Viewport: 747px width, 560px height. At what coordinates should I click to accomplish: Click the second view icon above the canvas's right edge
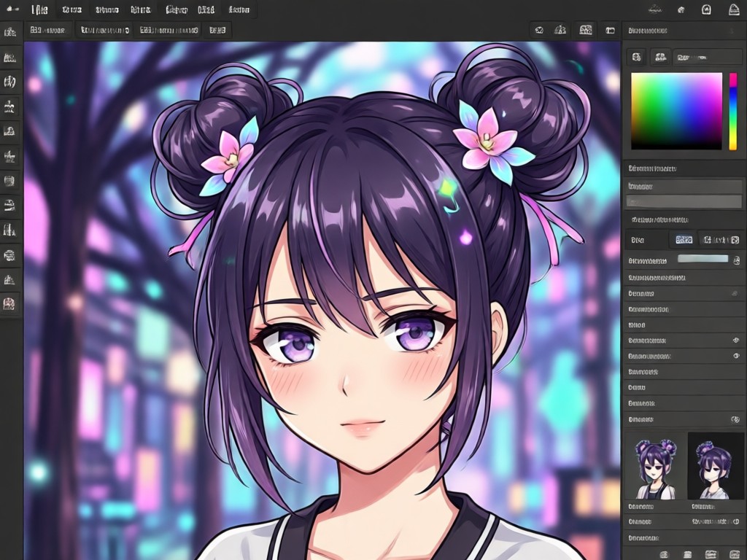pyautogui.click(x=561, y=31)
